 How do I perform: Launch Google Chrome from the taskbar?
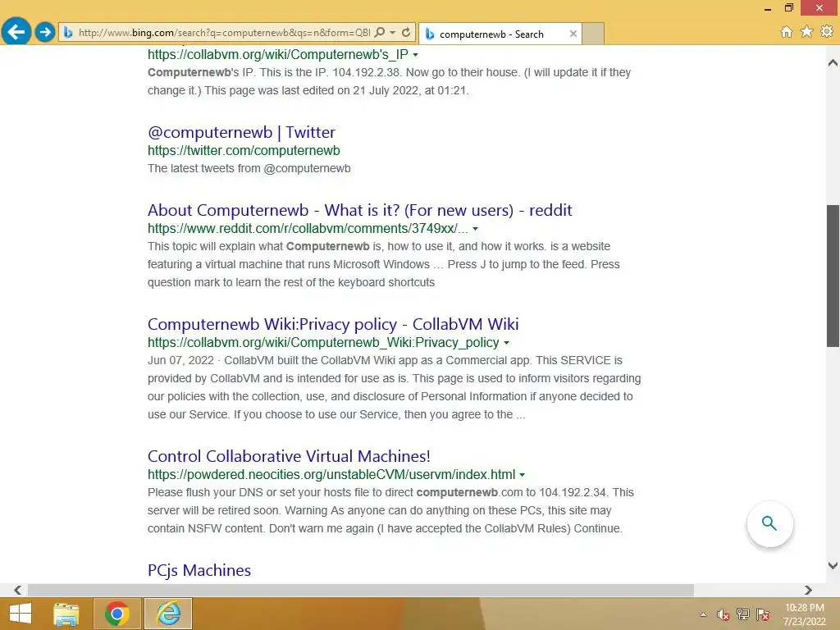pyautogui.click(x=116, y=614)
